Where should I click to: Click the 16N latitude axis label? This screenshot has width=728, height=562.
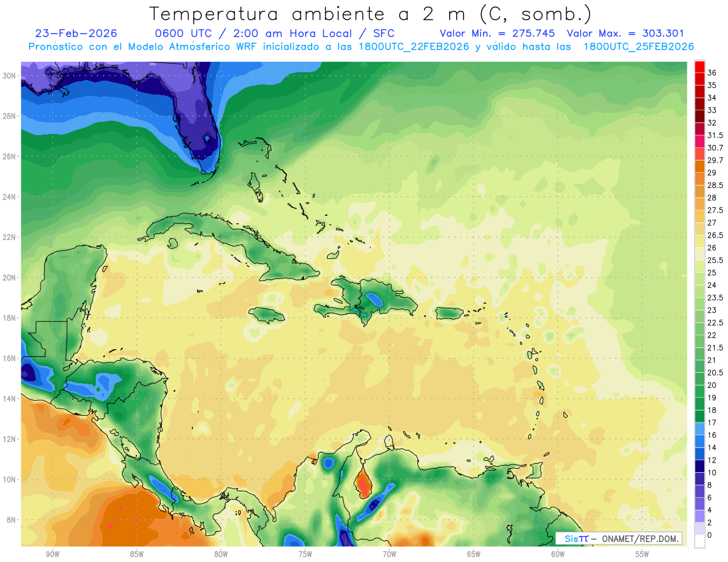[x=10, y=358]
